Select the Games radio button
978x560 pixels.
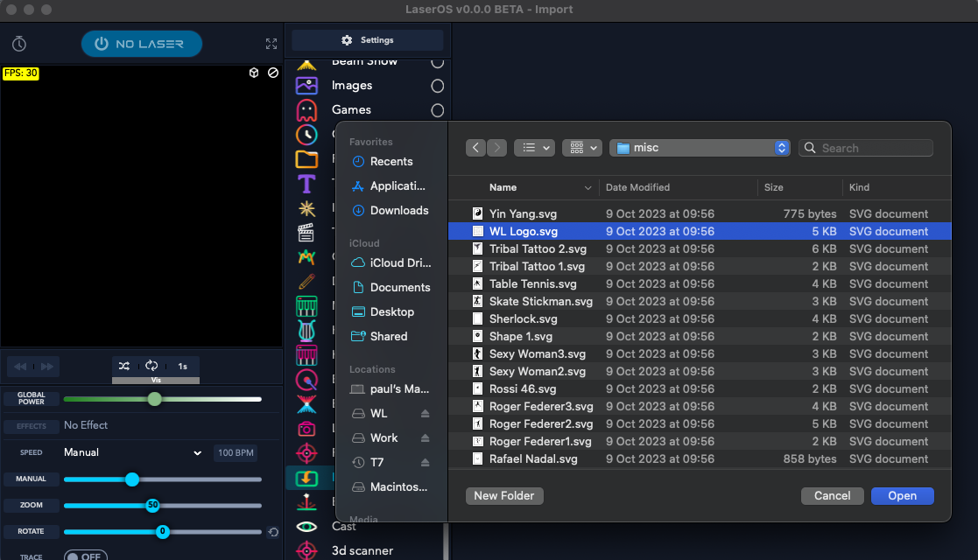click(437, 110)
